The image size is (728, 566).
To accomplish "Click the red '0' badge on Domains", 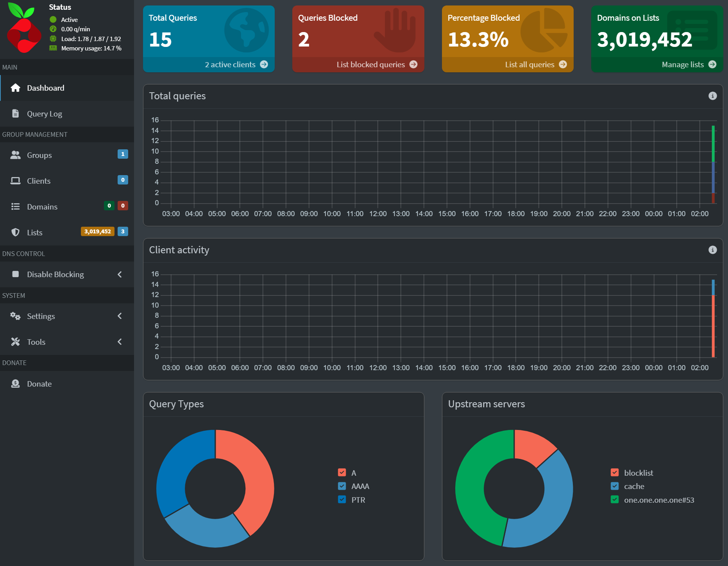I will click(123, 206).
